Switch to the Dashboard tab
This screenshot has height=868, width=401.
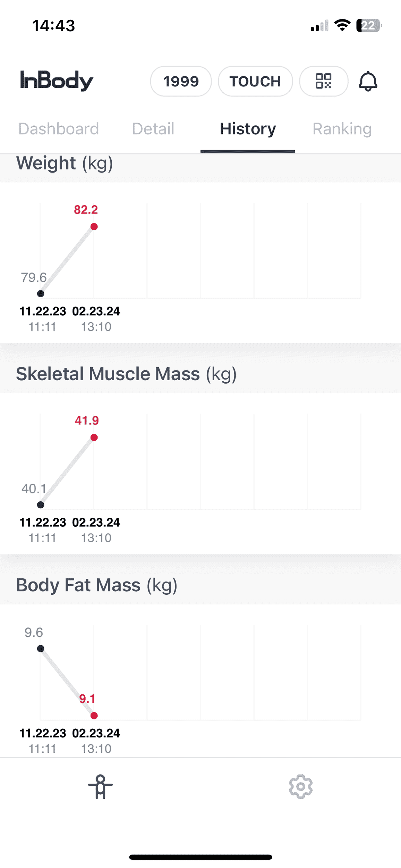click(x=59, y=129)
